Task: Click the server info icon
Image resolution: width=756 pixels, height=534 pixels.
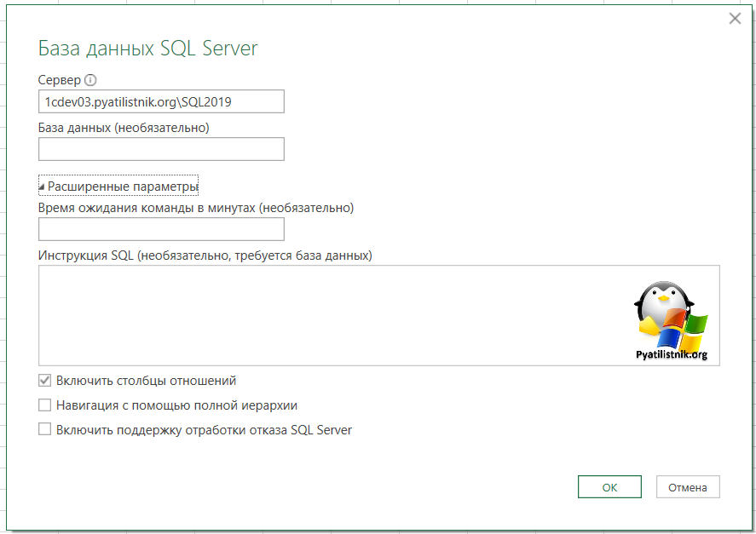Action: 90,80
